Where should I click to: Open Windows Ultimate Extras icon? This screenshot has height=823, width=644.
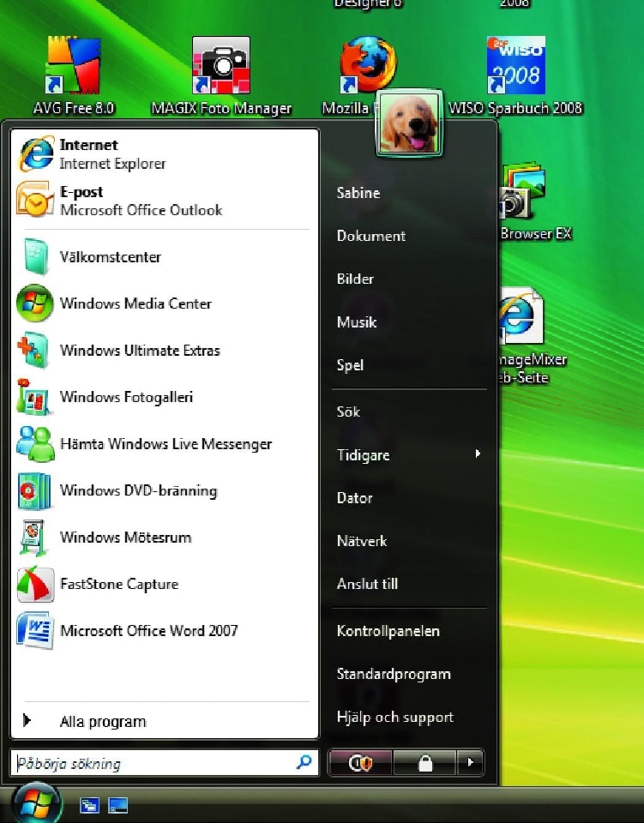(33, 351)
